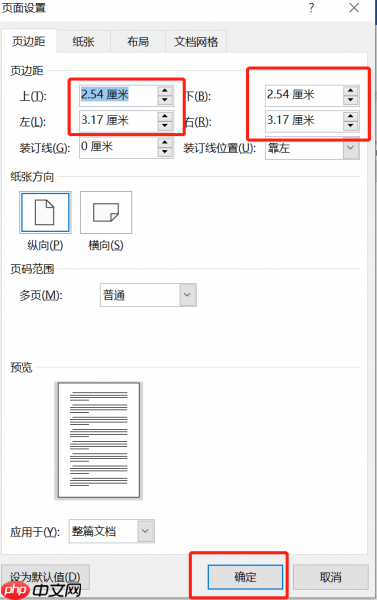
Task: Click the 确定 button
Action: [x=245, y=577]
